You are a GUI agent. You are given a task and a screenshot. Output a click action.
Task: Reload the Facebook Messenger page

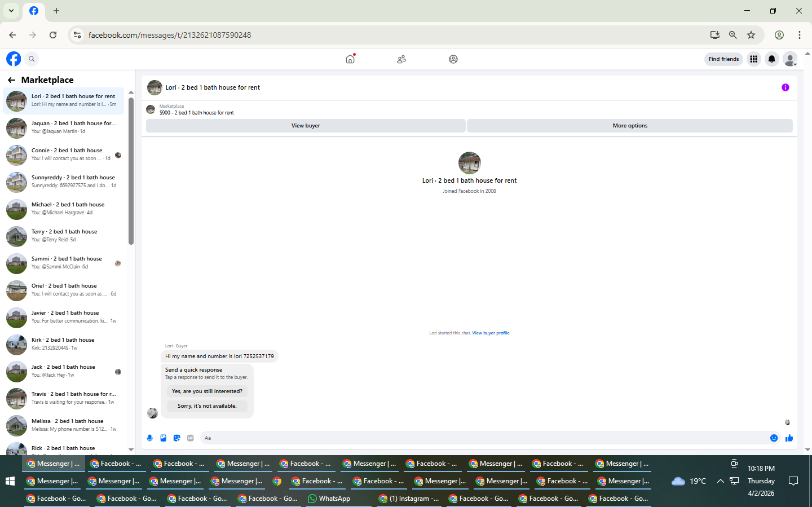[x=53, y=35]
